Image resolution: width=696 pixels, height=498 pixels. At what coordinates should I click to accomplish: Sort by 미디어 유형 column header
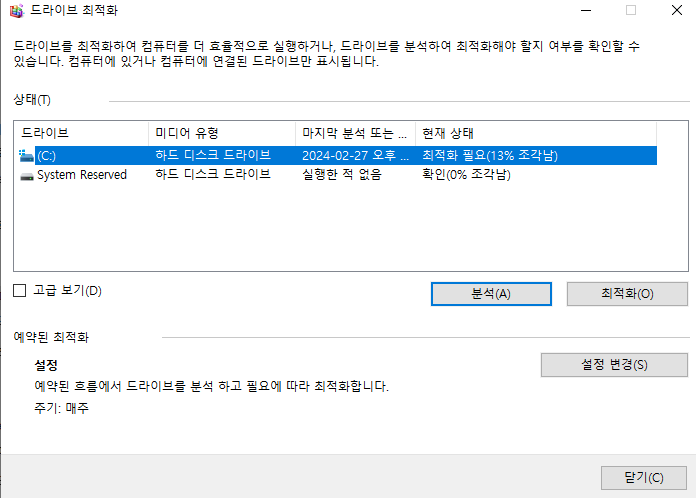coord(222,133)
